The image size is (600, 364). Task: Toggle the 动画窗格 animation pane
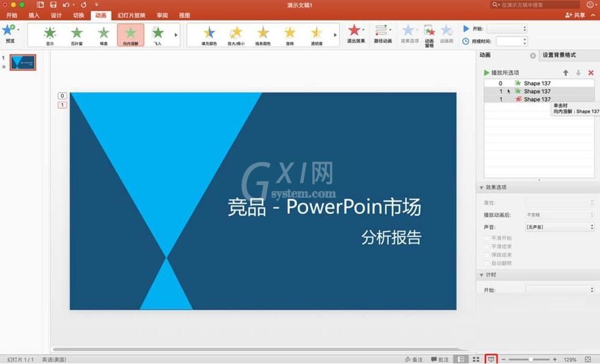pyautogui.click(x=429, y=35)
